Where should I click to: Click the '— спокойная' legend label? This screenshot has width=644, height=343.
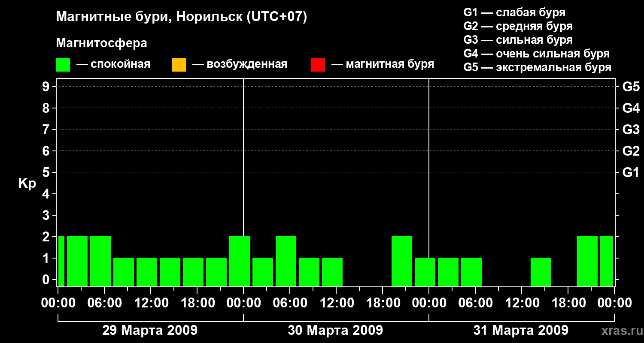(113, 65)
